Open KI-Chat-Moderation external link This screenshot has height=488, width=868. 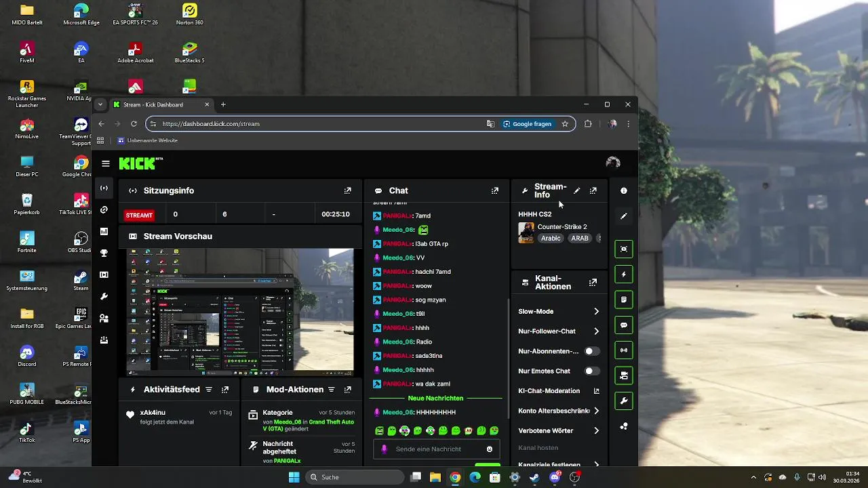[597, 391]
